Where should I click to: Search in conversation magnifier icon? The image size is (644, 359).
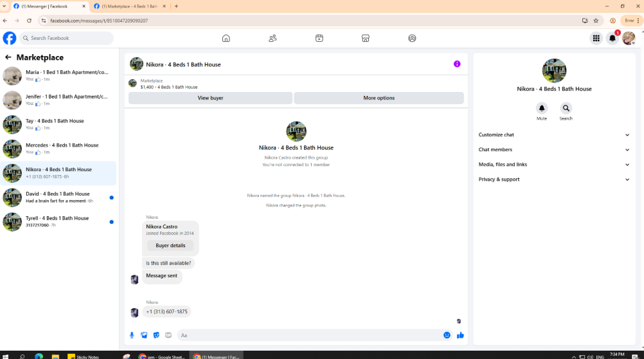coord(566,108)
